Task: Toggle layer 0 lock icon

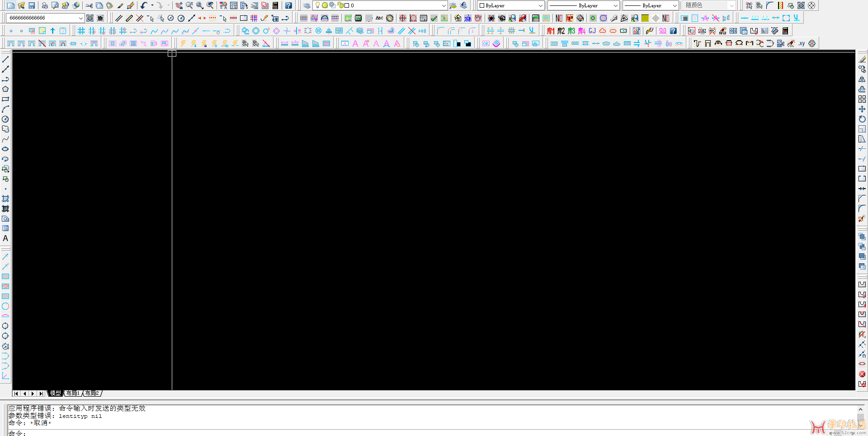Action: pyautogui.click(x=340, y=5)
